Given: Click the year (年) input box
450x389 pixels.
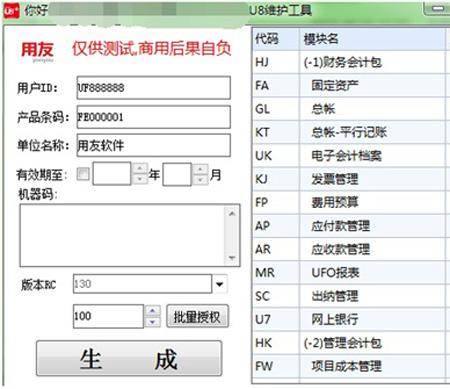Looking at the screenshot, I should [112, 174].
